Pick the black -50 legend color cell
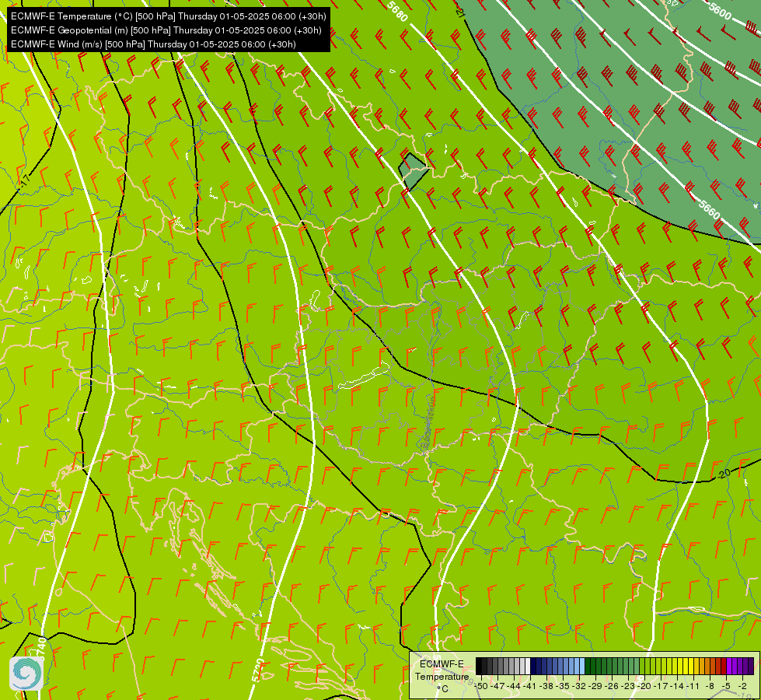761x700 pixels. click(479, 666)
